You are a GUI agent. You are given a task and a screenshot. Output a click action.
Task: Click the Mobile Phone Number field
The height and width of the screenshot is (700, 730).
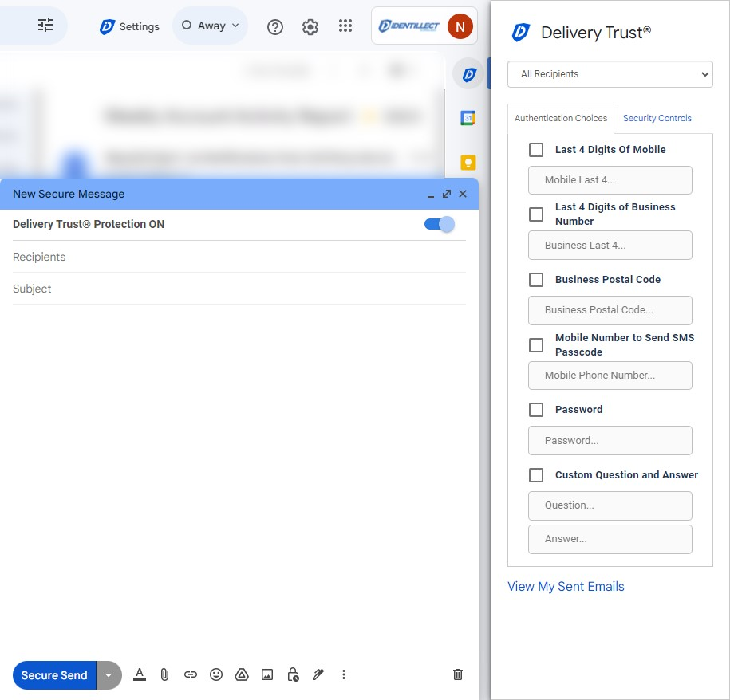click(x=610, y=376)
